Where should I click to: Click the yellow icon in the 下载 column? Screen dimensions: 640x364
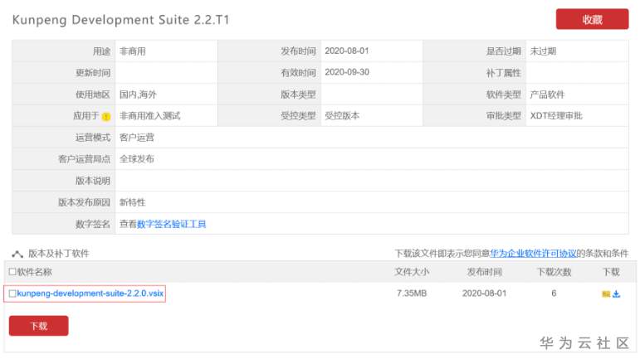606,294
